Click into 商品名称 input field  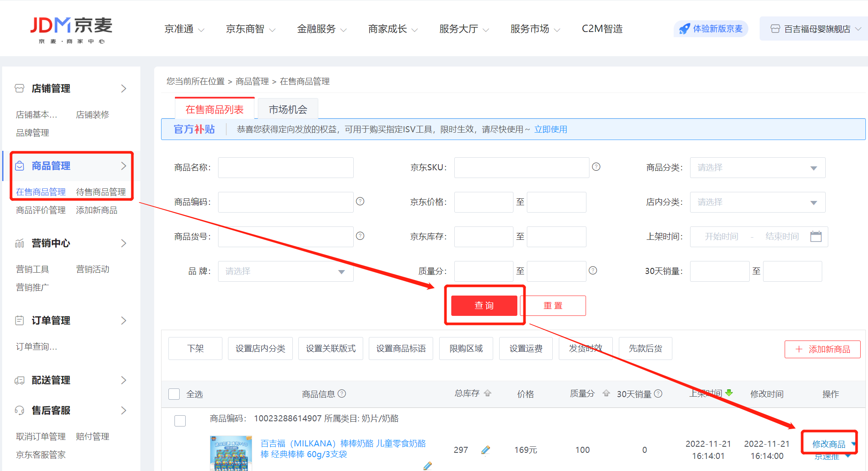[285, 168]
